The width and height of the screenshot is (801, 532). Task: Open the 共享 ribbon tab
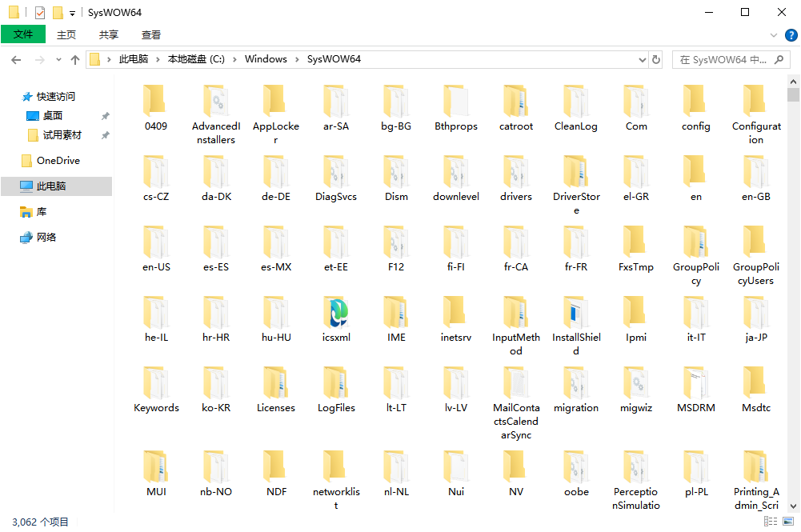tap(108, 34)
